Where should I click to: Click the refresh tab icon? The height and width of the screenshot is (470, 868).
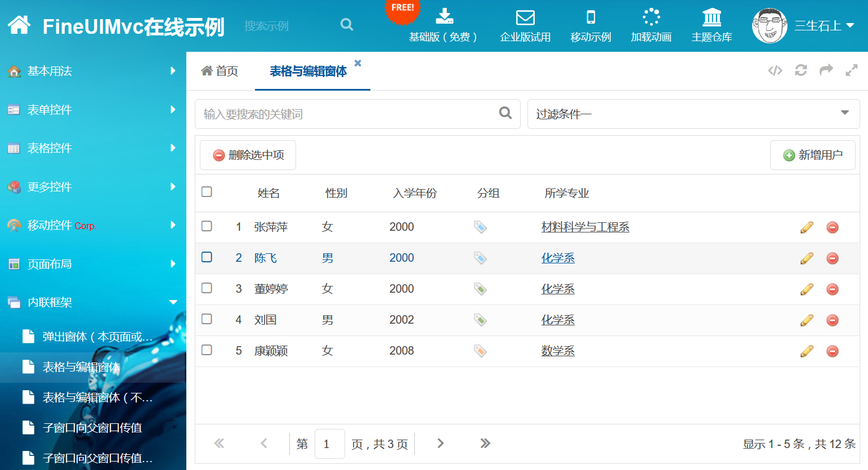800,70
